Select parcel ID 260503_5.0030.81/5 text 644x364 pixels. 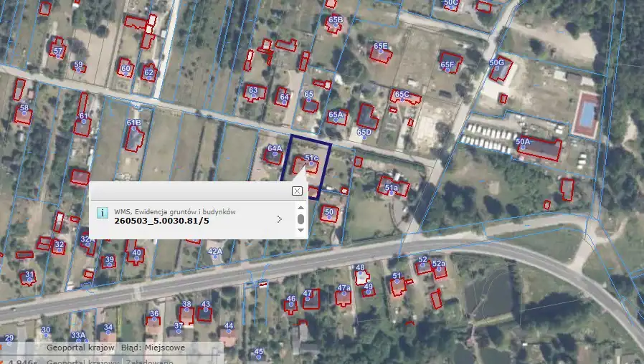coord(161,221)
